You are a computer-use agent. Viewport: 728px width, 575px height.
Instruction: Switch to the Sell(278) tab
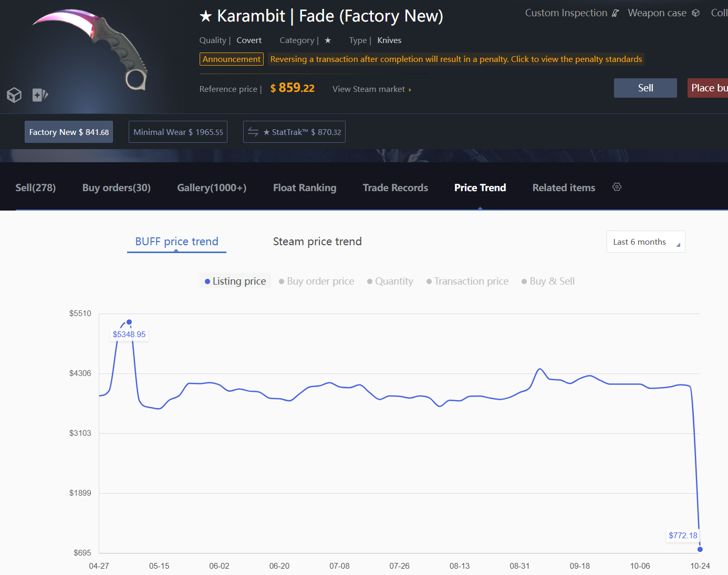click(36, 187)
